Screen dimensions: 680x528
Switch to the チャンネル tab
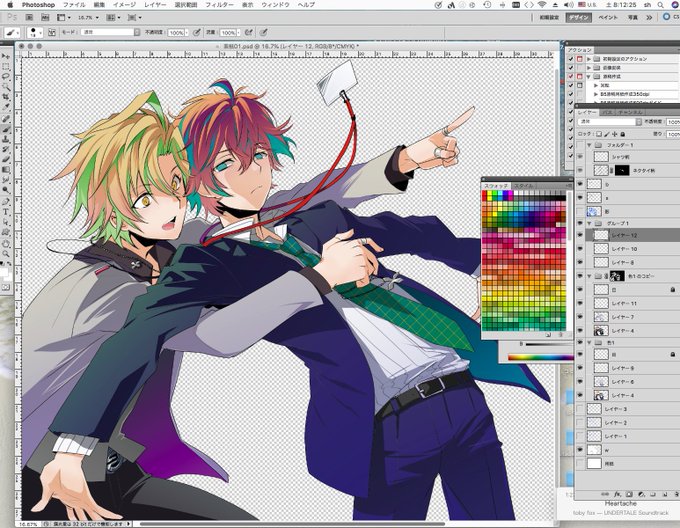(x=630, y=112)
